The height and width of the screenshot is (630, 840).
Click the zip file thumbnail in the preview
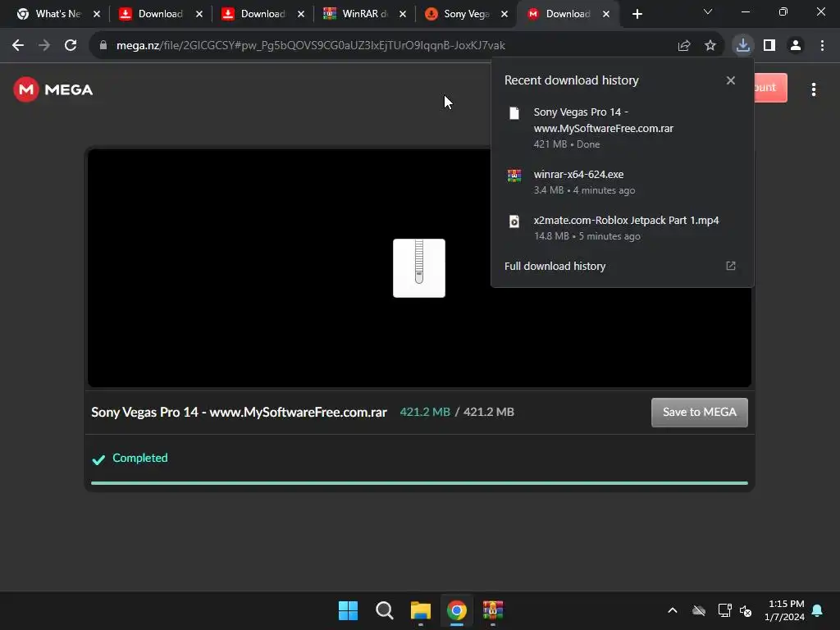click(x=419, y=268)
